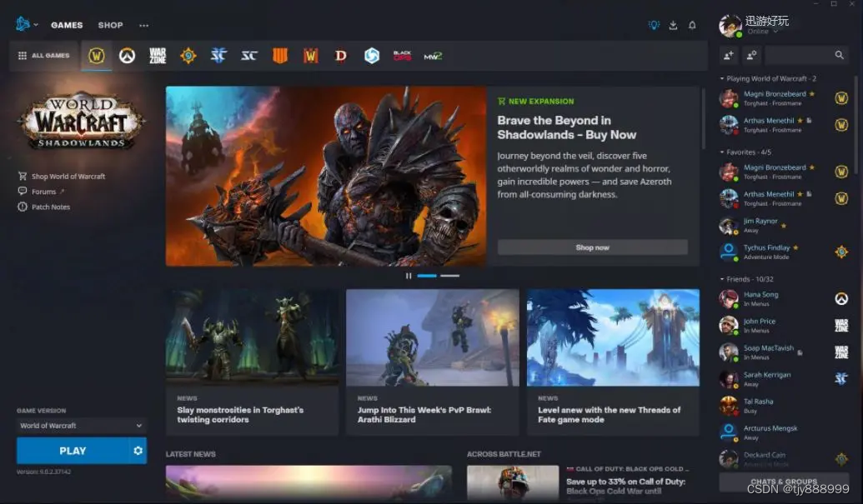Select the Warzone game icon
The width and height of the screenshot is (863, 504).
tap(158, 56)
